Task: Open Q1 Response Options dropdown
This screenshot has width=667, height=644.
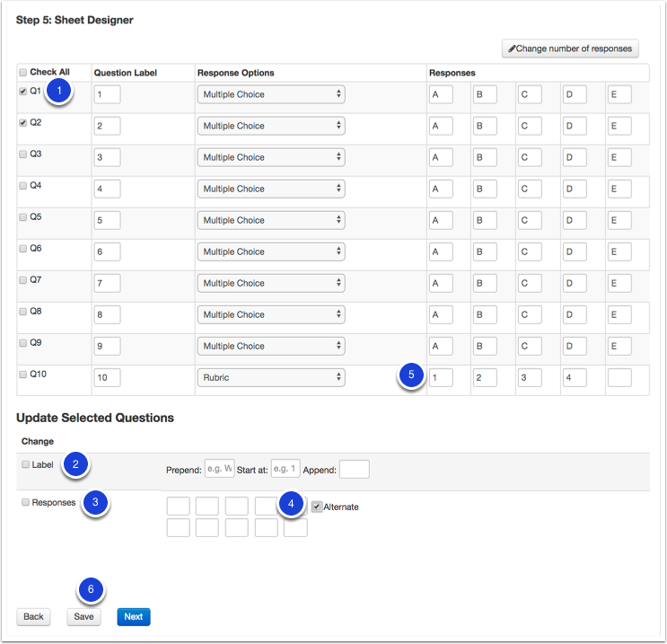Action: (271, 94)
